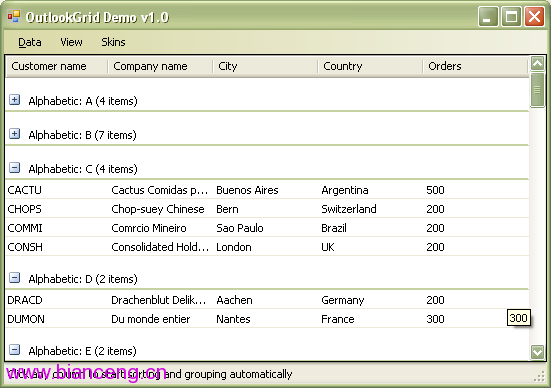Expand the Alphabetic: A group
The height and width of the screenshot is (388, 551).
[x=14, y=100]
